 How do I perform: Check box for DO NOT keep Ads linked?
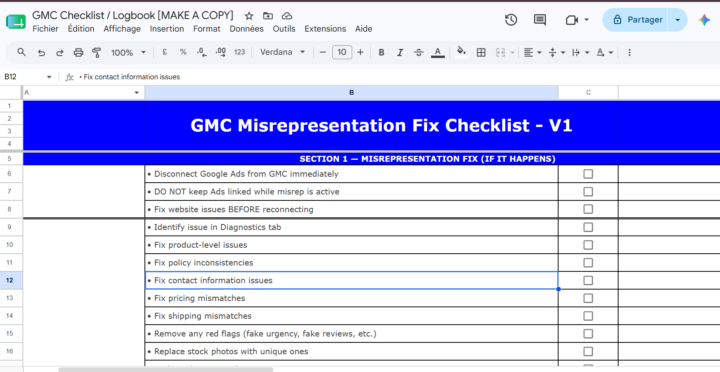point(588,192)
